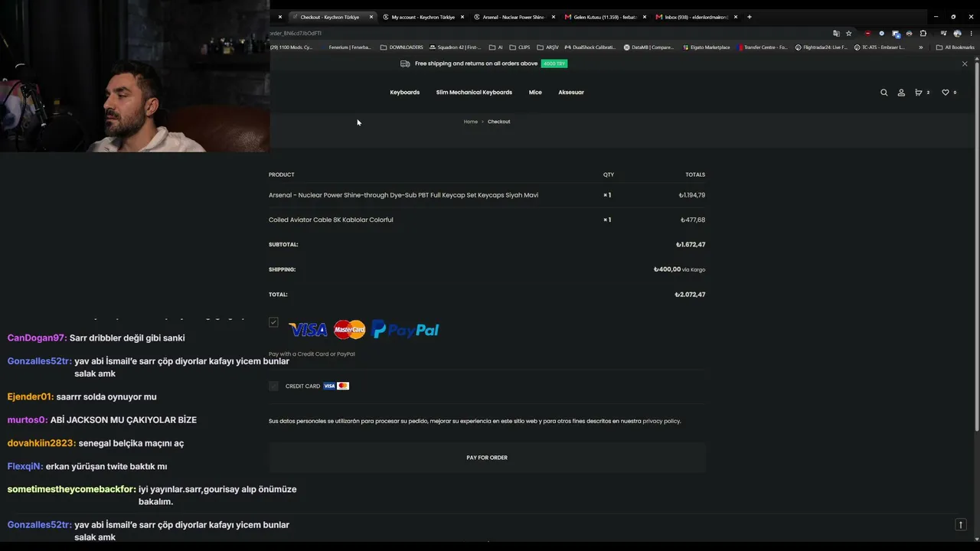Dismiss the free shipping banner
Viewport: 980px width, 551px height.
[965, 64]
